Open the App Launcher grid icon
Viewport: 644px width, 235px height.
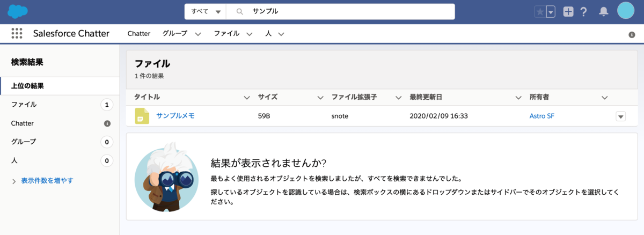click(x=17, y=33)
